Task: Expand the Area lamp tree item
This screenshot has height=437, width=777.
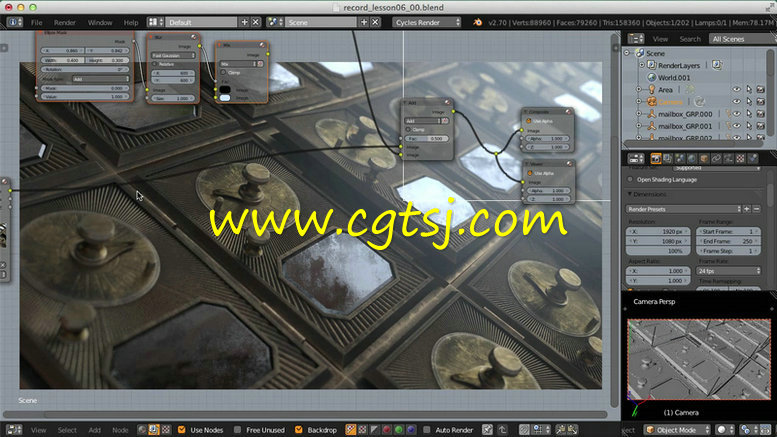Action: tap(639, 90)
